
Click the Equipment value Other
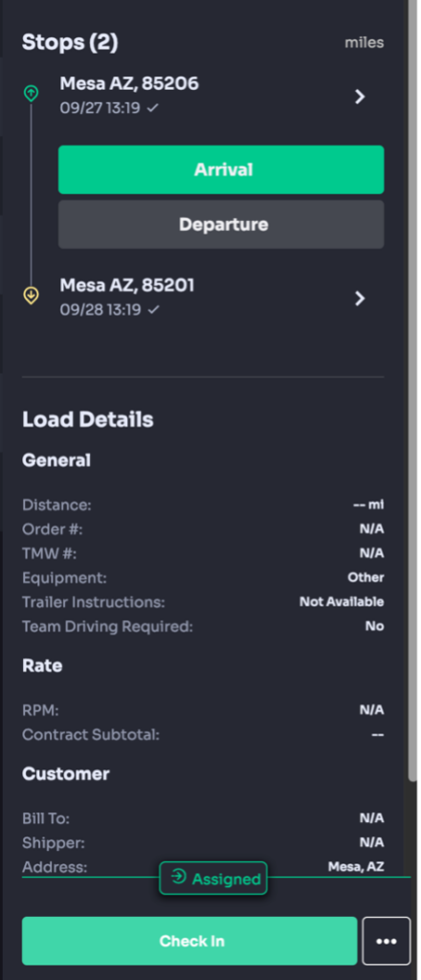(x=366, y=577)
